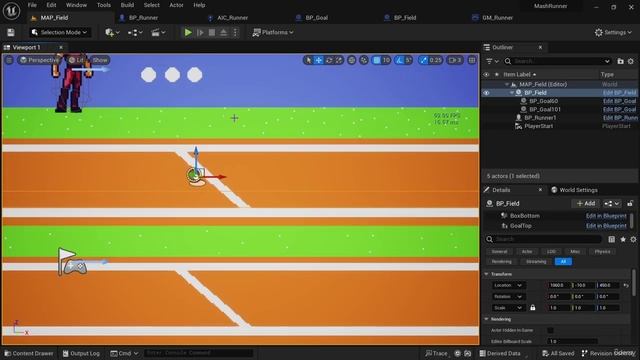Click the Edit BP_Field link
The image size is (640, 360).
tap(620, 93)
